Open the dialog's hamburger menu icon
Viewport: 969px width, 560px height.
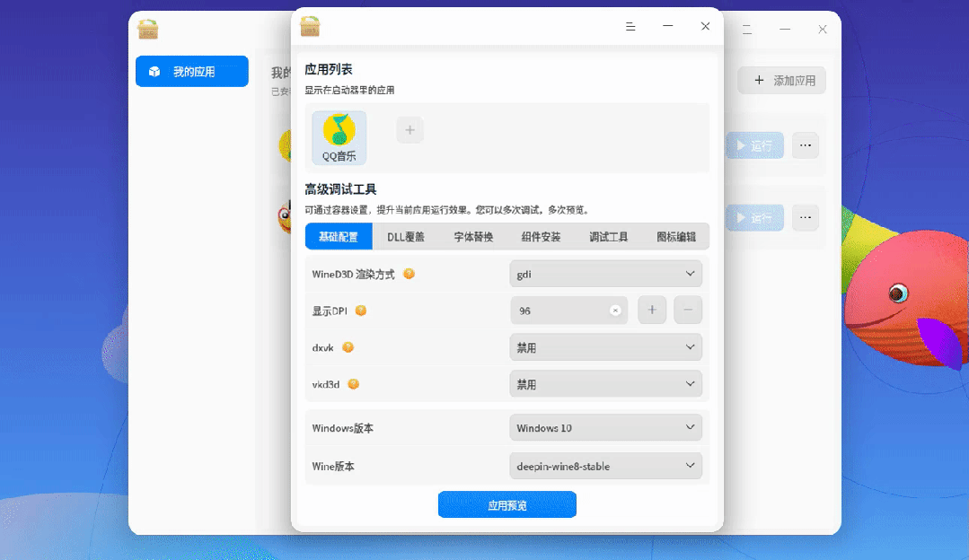coord(630,27)
